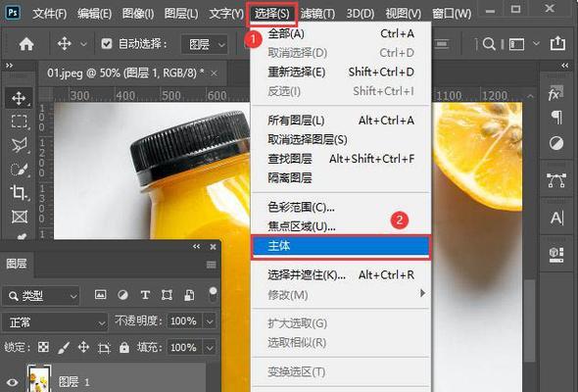Select the Frame tool
578x392 pixels.
(x=20, y=217)
